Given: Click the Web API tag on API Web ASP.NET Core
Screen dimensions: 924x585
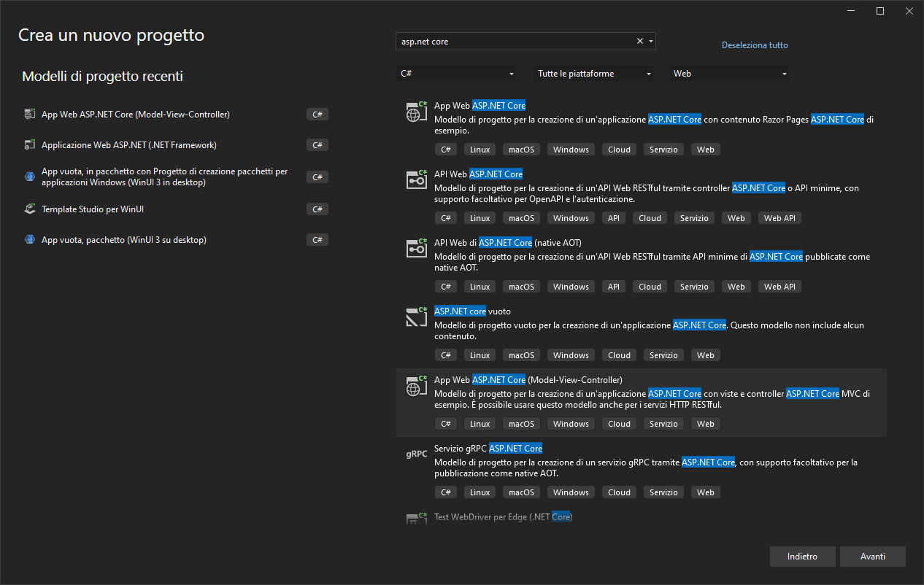Looking at the screenshot, I should 779,218.
